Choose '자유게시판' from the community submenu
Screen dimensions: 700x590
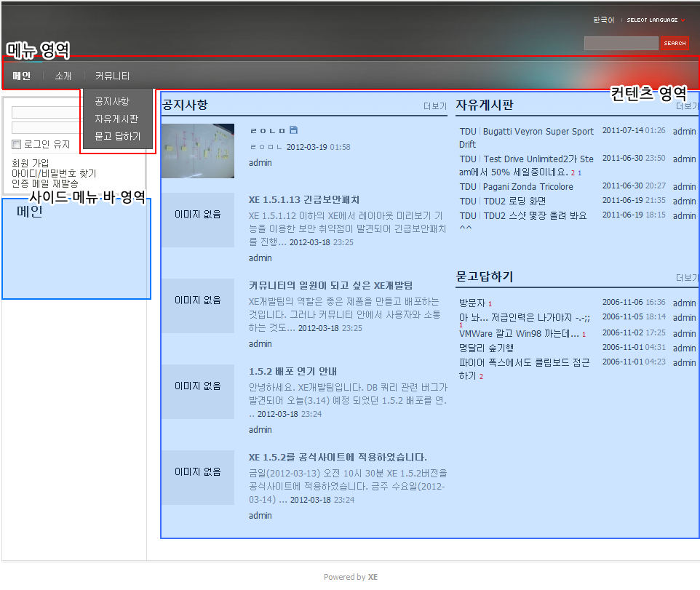116,119
